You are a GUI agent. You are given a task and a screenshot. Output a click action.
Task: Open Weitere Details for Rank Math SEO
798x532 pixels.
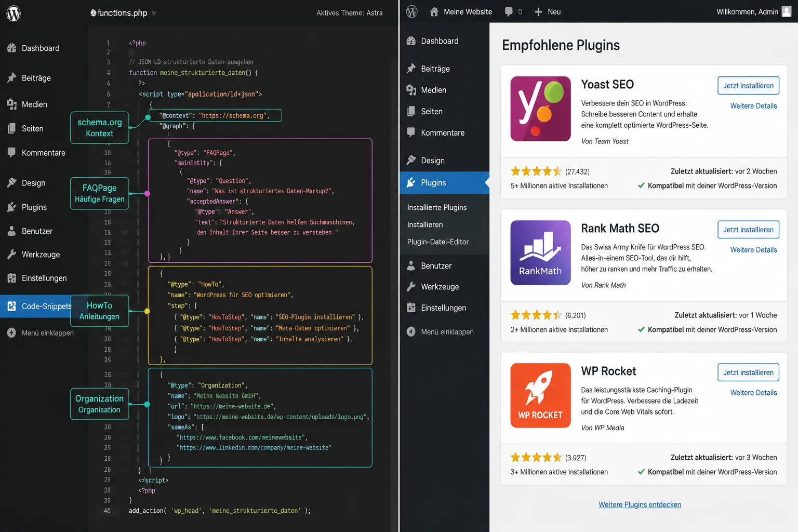click(x=753, y=249)
